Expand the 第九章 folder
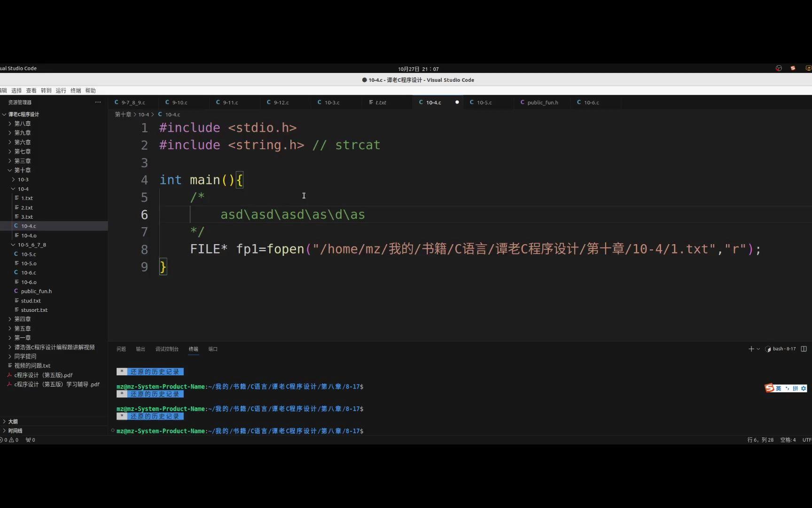812x508 pixels. click(x=22, y=133)
